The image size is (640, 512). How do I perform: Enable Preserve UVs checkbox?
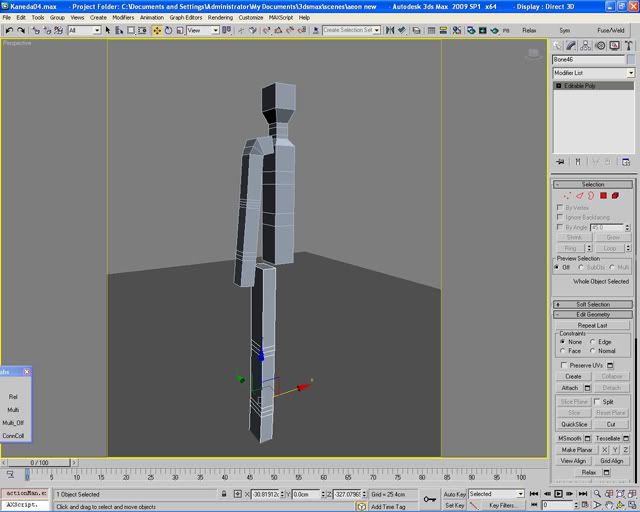[x=564, y=365]
